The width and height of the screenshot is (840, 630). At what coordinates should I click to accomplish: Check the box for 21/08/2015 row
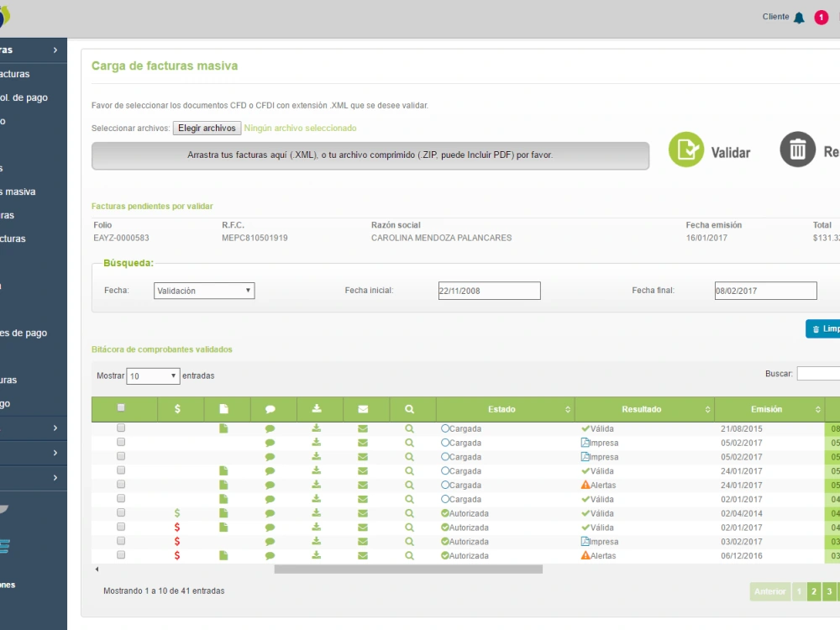coord(121,428)
